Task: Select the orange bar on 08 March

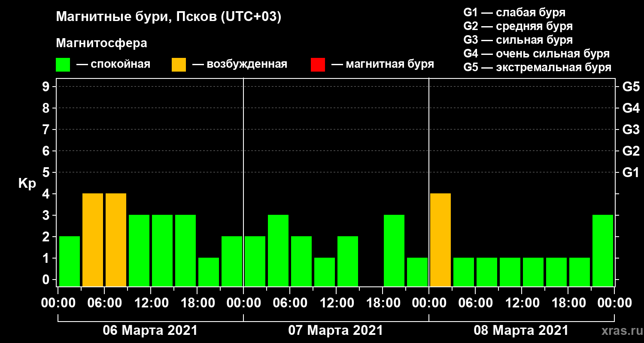Action: [440, 240]
